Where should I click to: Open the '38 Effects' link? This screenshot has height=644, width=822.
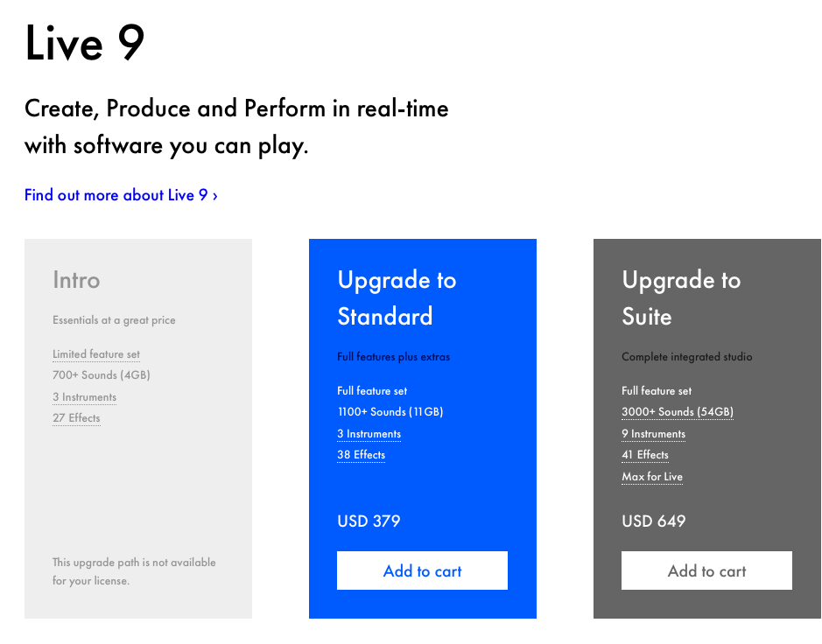point(361,455)
